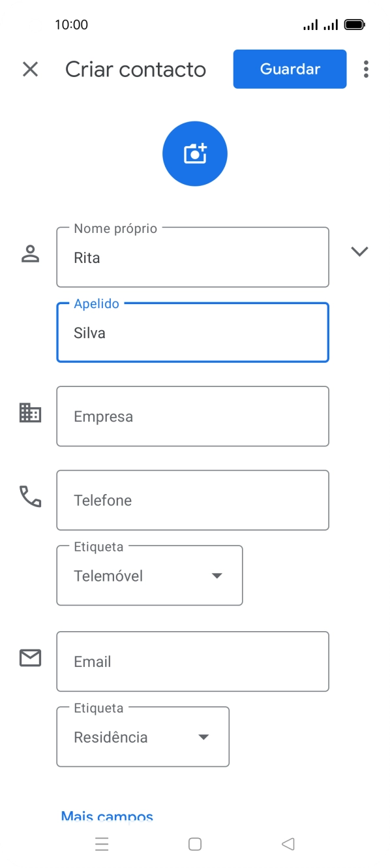Screen dimensions: 390x868
Task: Select the Apelido field containing Silva
Action: (x=192, y=332)
